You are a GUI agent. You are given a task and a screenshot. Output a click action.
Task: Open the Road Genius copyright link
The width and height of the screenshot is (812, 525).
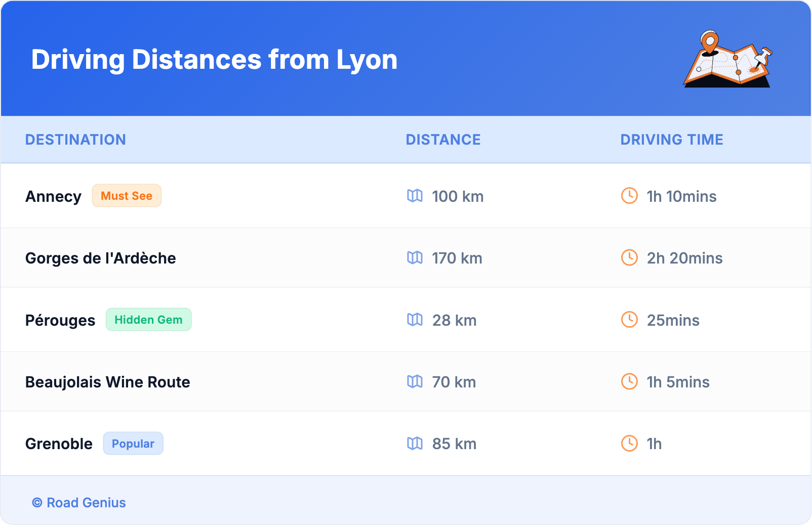pos(79,503)
